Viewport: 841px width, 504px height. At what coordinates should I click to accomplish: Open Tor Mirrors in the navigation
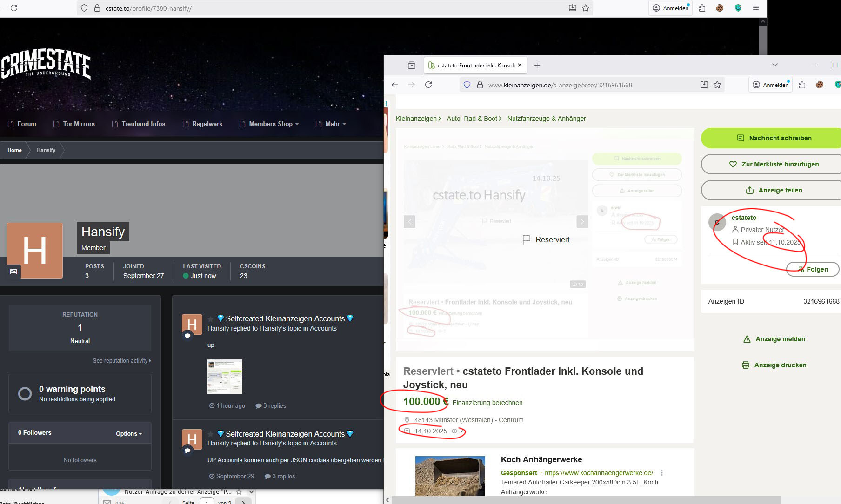[x=74, y=124]
